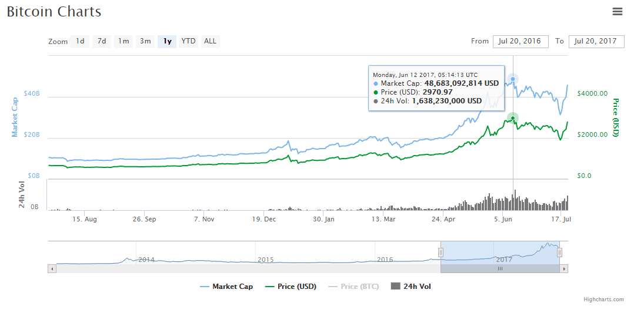
Task: Open the Highcharts.com credit link
Action: point(603,299)
